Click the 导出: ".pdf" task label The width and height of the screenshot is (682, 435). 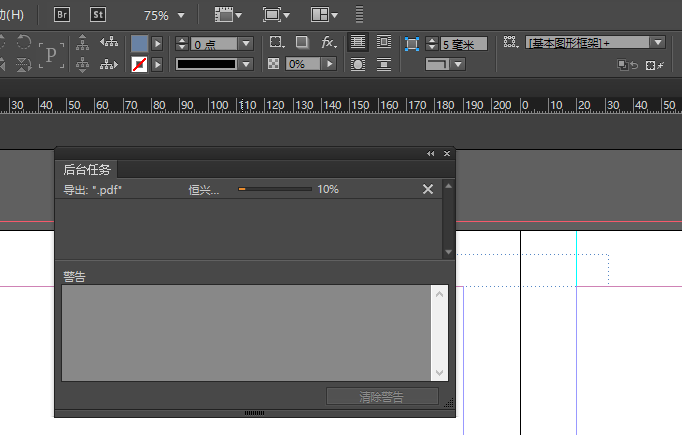(x=92, y=190)
